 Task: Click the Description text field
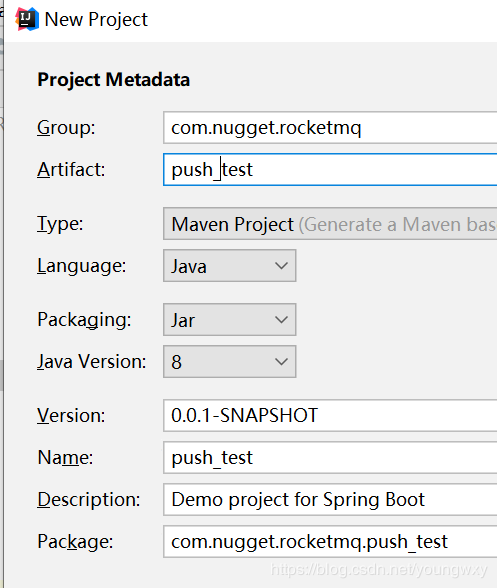pos(330,500)
